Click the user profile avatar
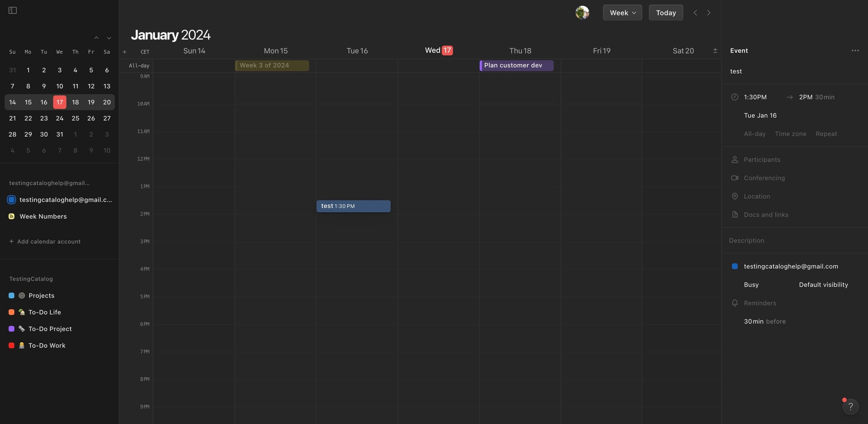 [x=582, y=13]
